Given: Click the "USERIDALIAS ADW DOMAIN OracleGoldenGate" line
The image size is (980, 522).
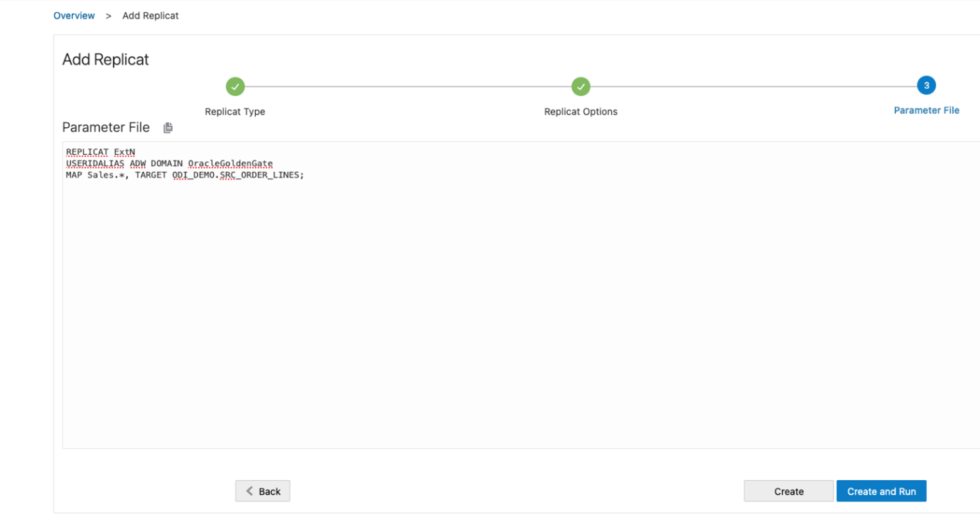Looking at the screenshot, I should (169, 163).
